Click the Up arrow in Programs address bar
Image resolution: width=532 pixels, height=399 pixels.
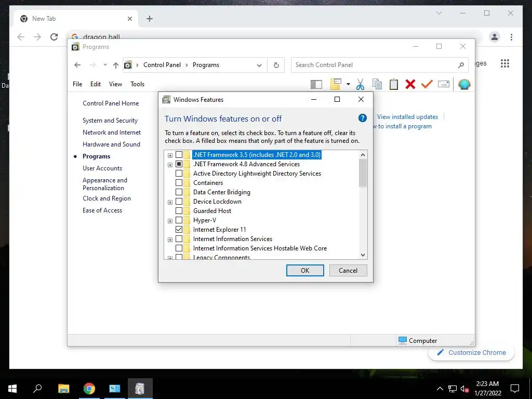point(116,65)
